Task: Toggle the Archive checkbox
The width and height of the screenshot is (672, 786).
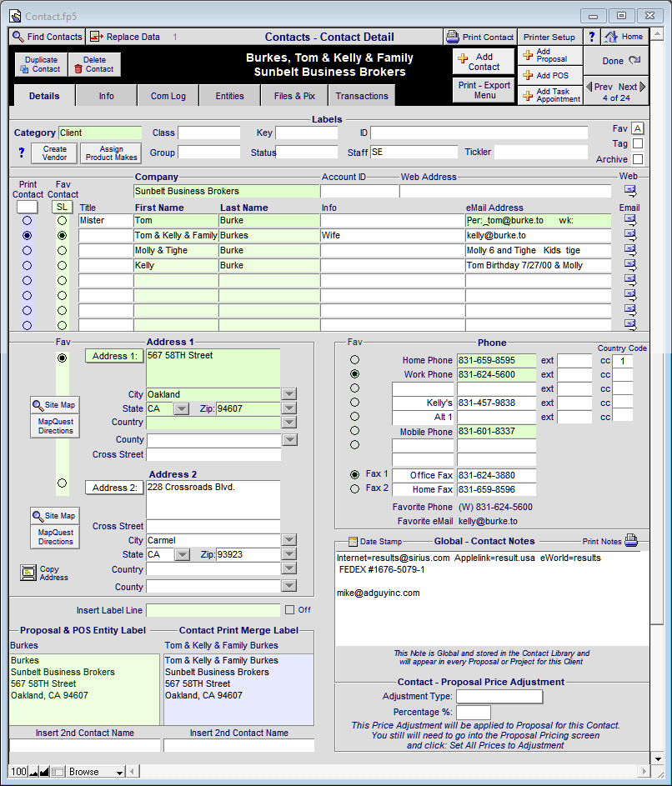Action: [x=637, y=159]
